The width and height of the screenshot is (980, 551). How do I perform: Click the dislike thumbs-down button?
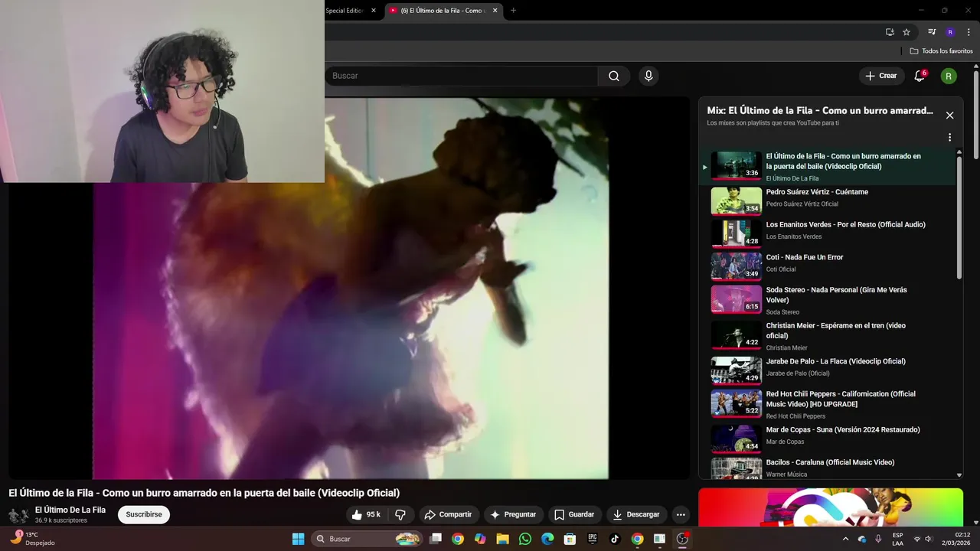point(400,514)
